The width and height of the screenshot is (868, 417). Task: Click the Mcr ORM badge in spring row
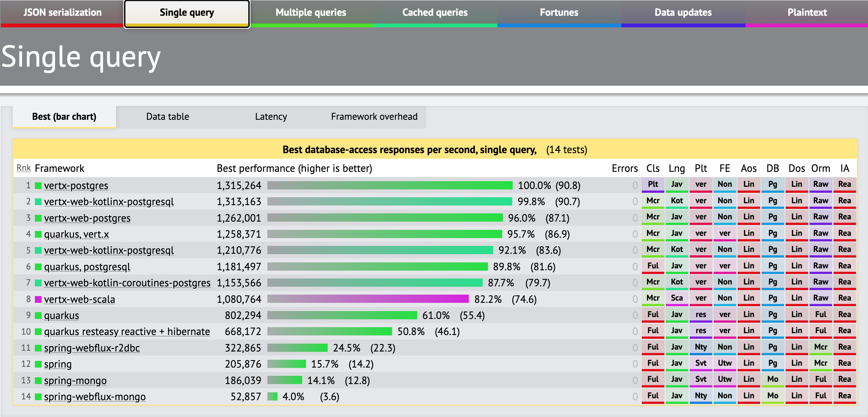820,363
